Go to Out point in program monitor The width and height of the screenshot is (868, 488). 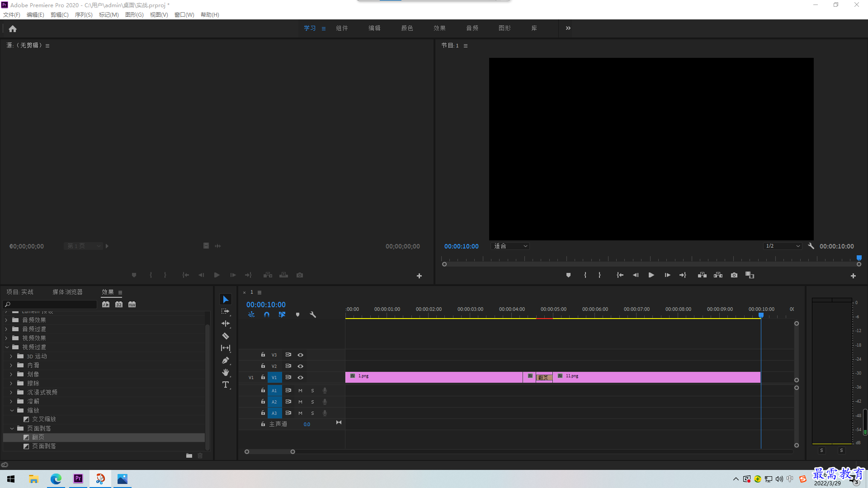pos(683,275)
